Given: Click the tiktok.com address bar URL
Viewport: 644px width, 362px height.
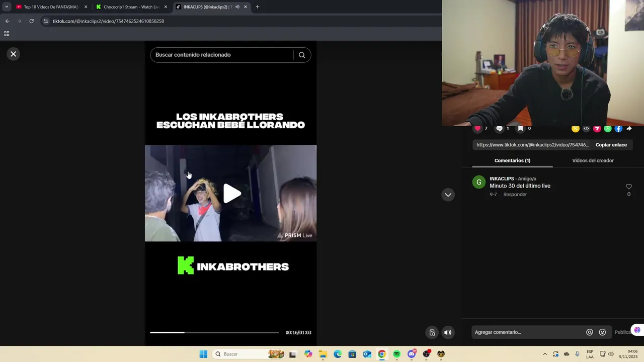Looking at the screenshot, I should [108, 21].
